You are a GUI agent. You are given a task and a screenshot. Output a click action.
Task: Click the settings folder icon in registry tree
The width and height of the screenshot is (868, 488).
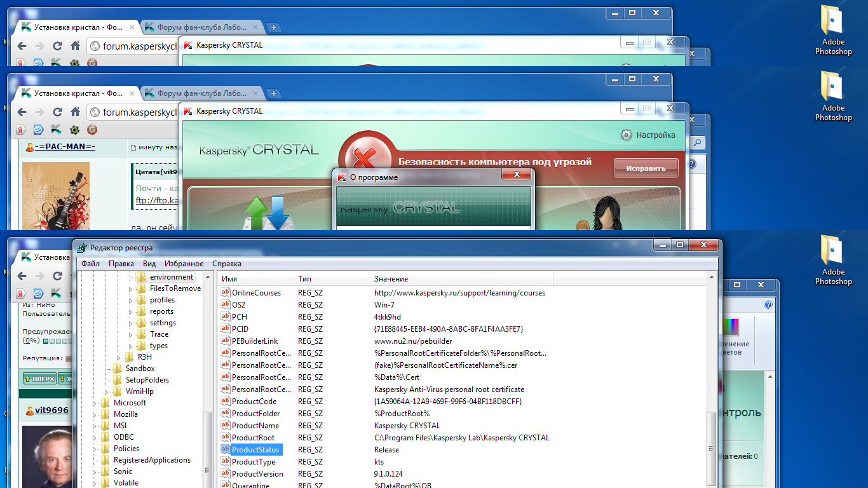click(x=142, y=323)
